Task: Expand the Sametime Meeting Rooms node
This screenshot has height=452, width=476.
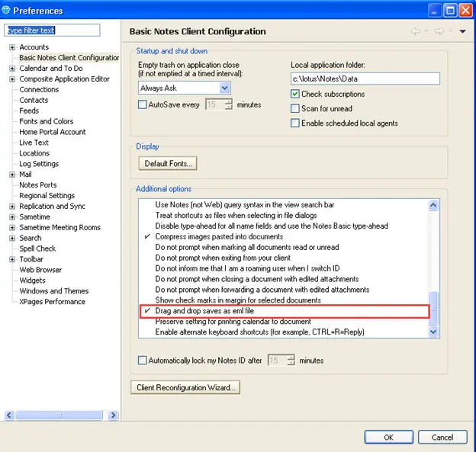Action: point(12,227)
